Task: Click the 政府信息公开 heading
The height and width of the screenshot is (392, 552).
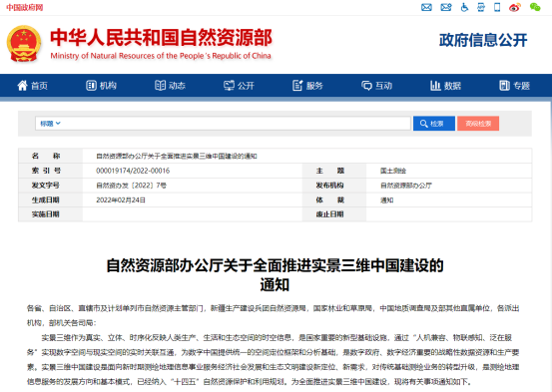Action: point(483,40)
